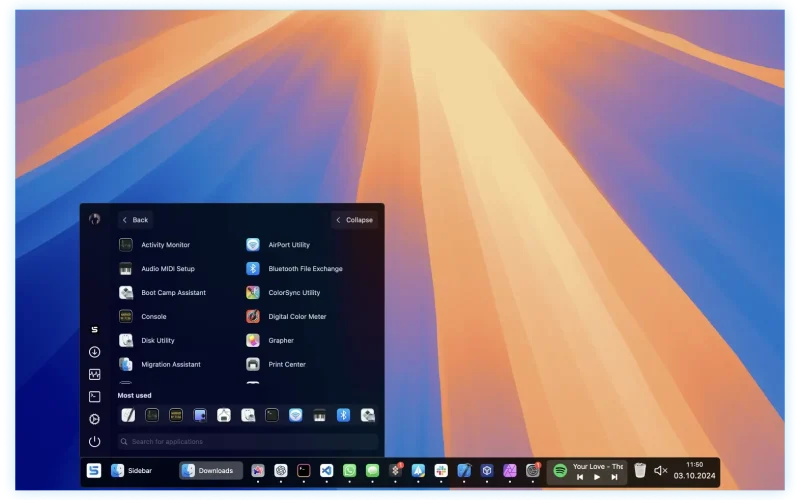Click the power icon in the menu sidebar
800x500 pixels.
coord(94,442)
